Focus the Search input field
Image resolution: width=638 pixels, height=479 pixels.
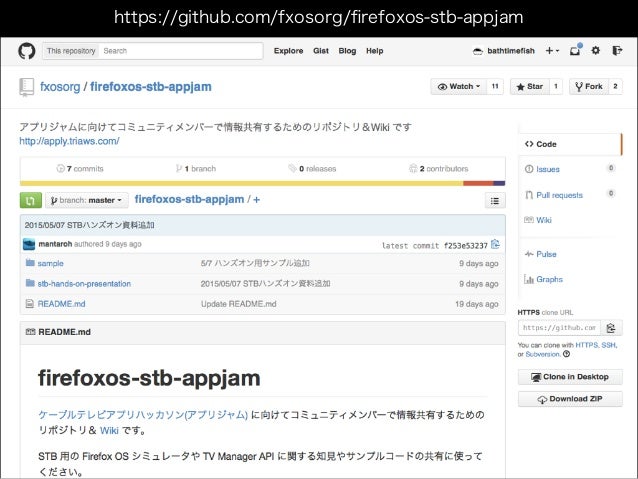pos(181,51)
